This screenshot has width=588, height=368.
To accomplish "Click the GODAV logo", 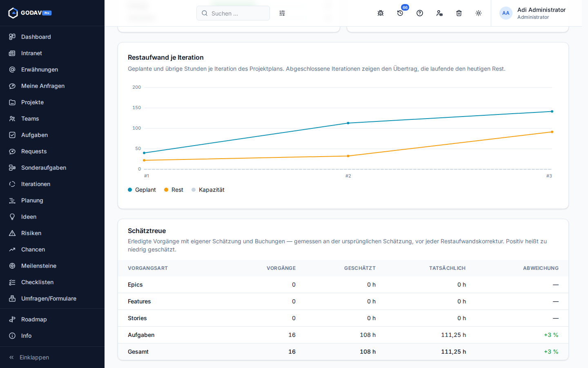I will pyautogui.click(x=30, y=13).
